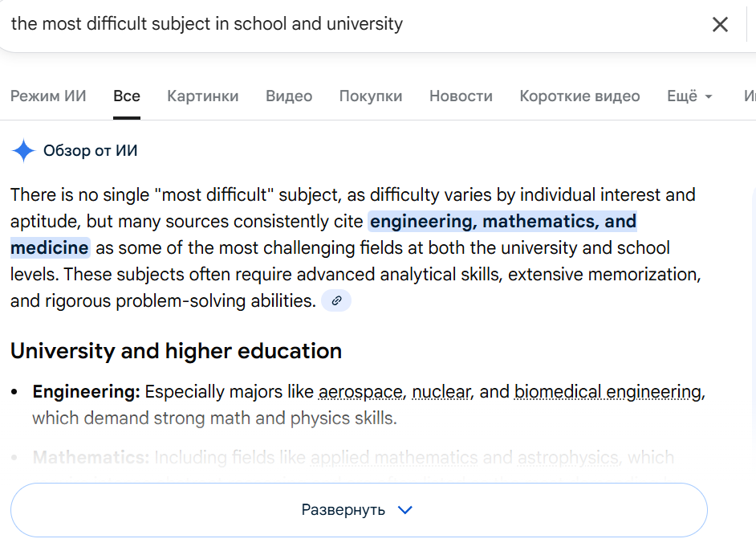Clear the search query with X icon

pos(720,25)
